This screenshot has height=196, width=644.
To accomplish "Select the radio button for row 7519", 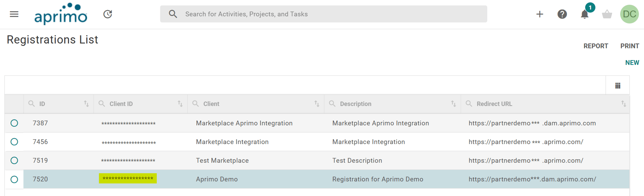I will (14, 160).
